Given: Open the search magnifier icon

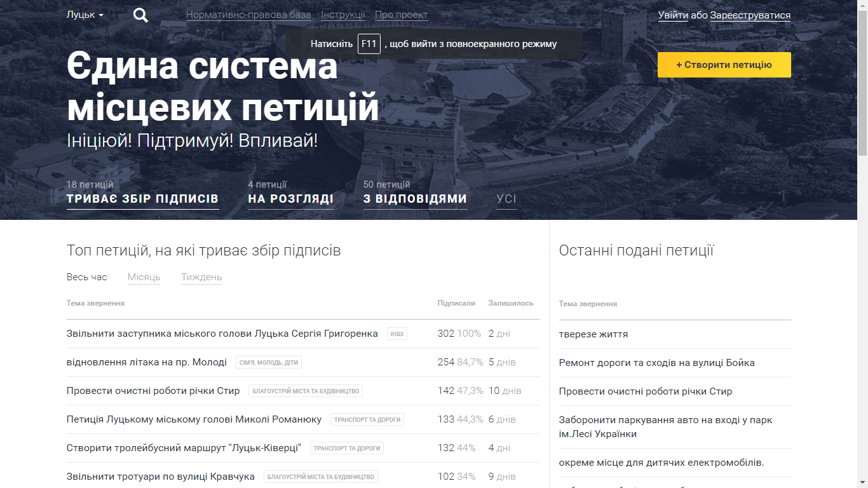Looking at the screenshot, I should [x=140, y=15].
